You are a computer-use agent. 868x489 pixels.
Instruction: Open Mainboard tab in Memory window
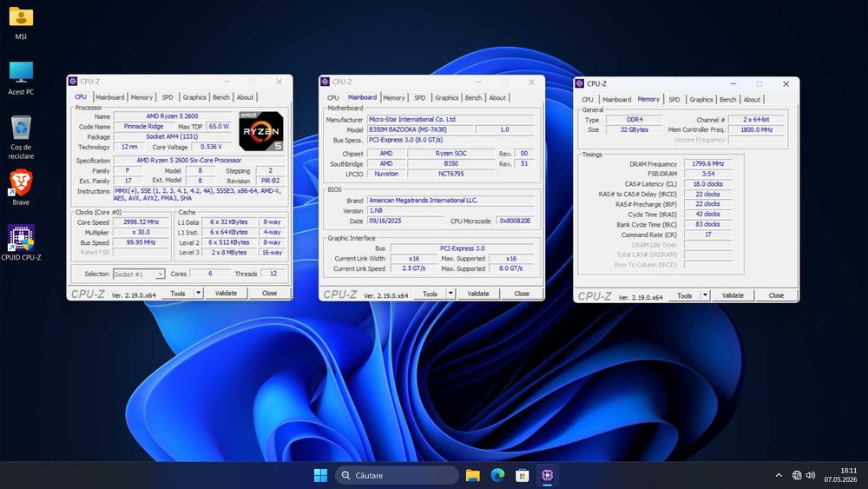coord(616,100)
